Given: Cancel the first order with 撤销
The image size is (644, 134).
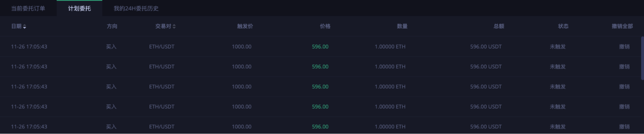Looking at the screenshot, I should click(624, 47).
